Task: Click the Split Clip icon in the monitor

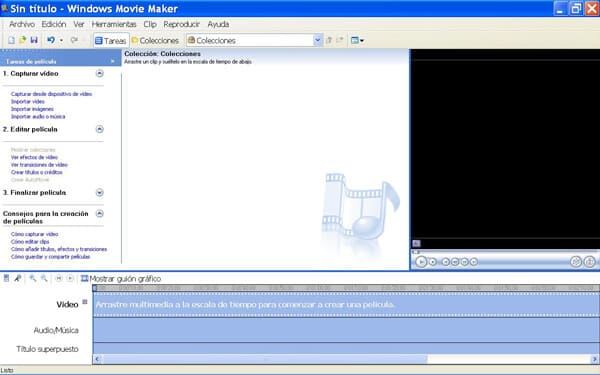Action: 576,262
